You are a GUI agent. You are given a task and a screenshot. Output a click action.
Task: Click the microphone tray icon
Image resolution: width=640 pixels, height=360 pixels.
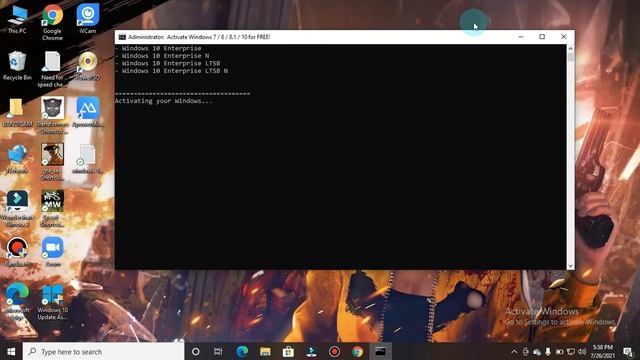548,351
